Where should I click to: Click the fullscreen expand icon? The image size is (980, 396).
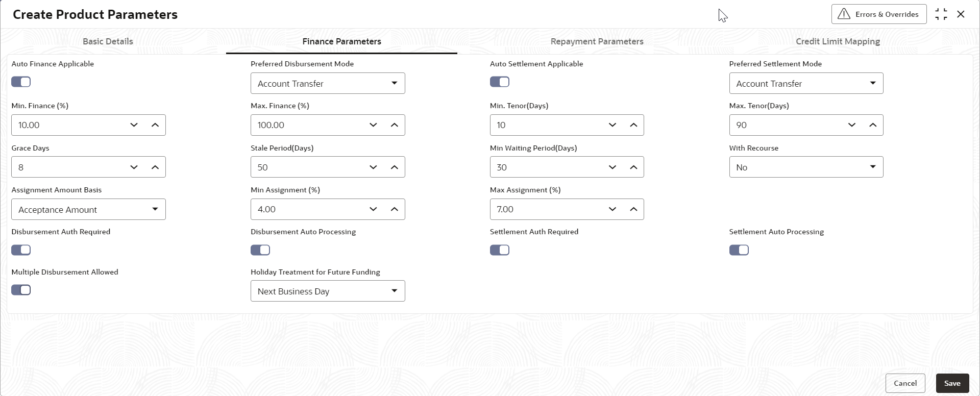941,14
